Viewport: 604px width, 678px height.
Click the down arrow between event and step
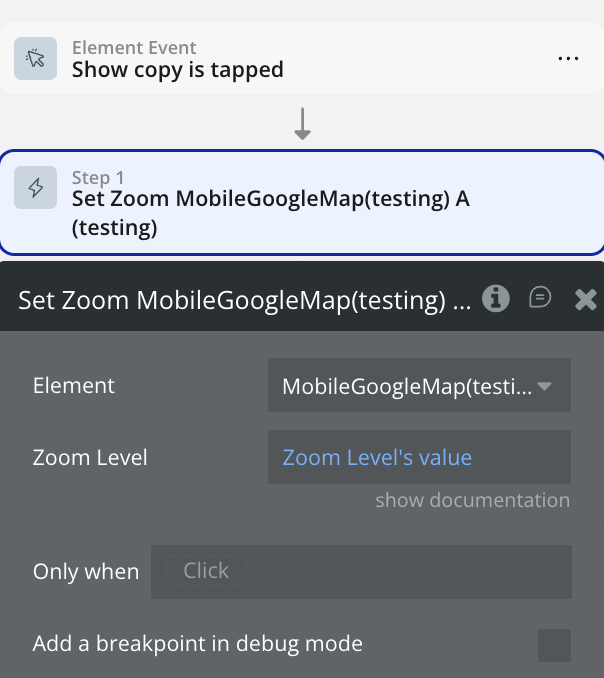(x=302, y=124)
